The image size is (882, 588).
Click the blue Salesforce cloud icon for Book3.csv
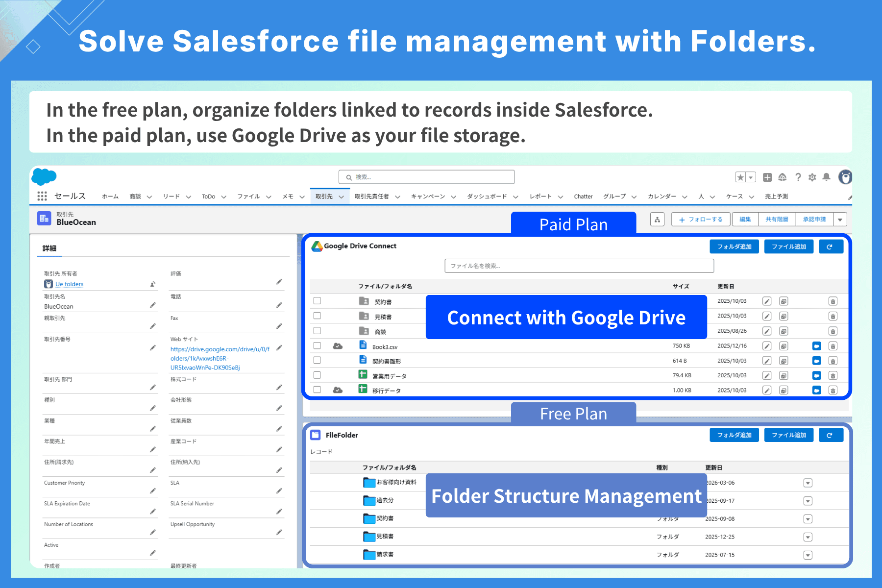(817, 346)
